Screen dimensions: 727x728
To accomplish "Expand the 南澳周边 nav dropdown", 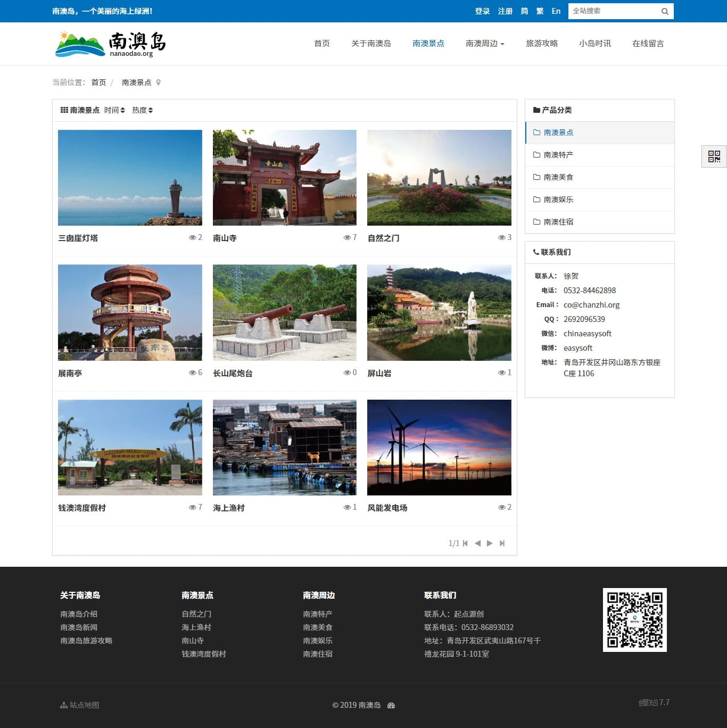I will (485, 44).
